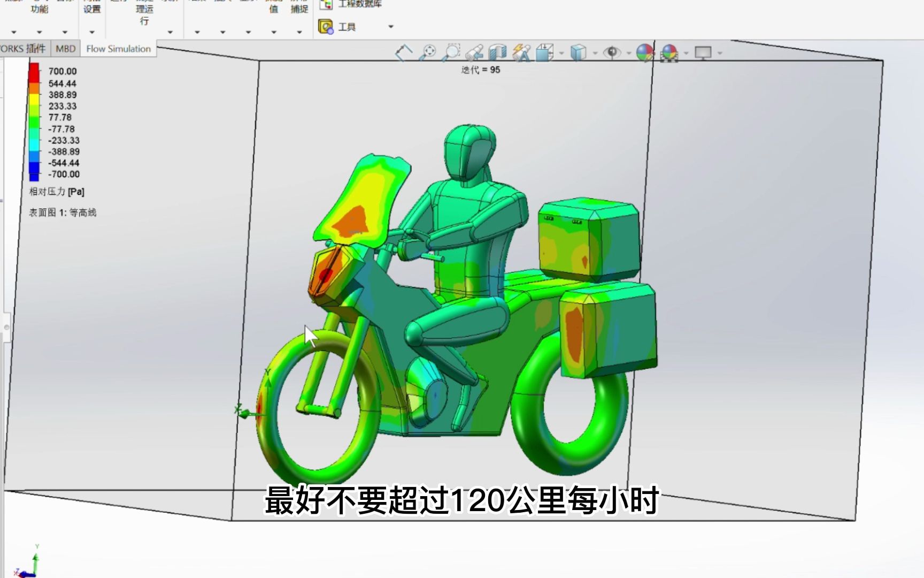Click the legend value 388.89
Viewport: 924px width, 578px height.
click(63, 95)
